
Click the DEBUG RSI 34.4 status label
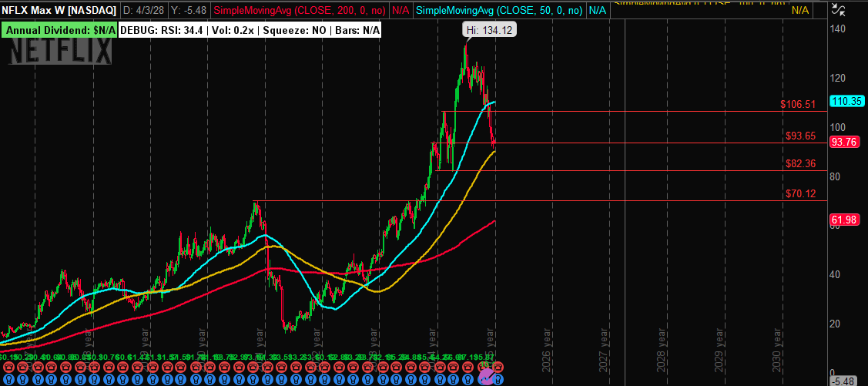click(250, 31)
